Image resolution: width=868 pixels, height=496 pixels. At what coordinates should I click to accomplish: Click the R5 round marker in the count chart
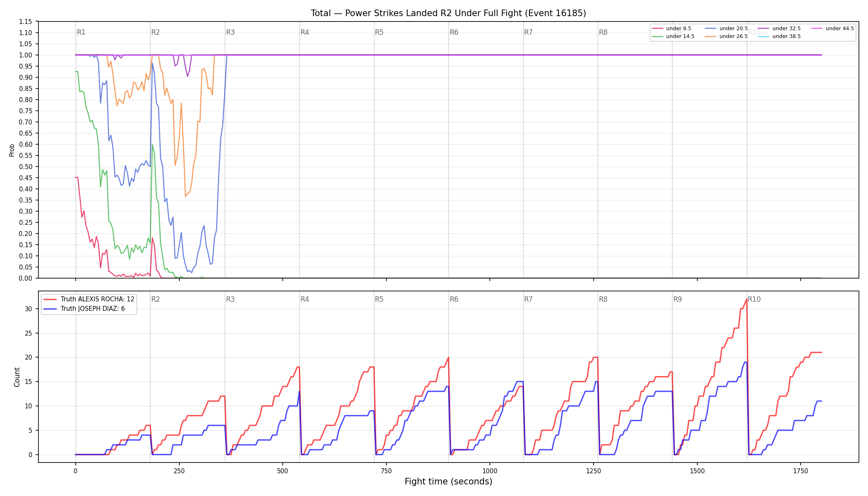379,299
